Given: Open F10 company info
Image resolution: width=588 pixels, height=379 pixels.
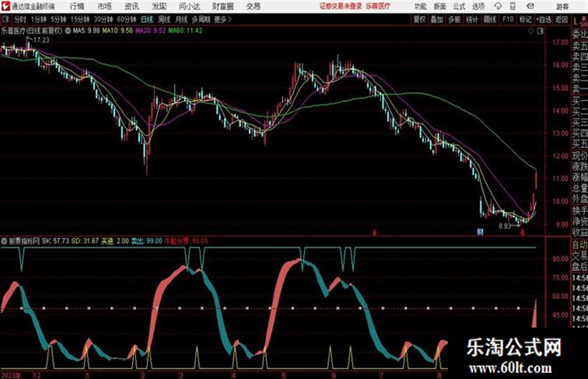Looking at the screenshot, I should [508, 19].
